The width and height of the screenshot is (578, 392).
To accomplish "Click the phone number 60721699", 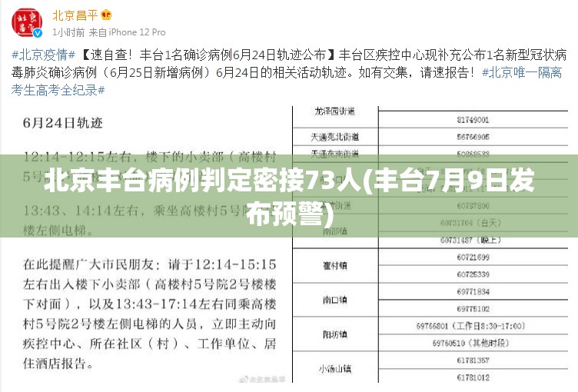I will tap(473, 257).
